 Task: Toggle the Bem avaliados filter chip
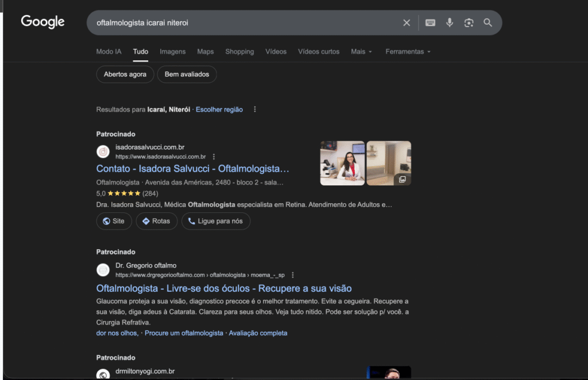point(187,74)
